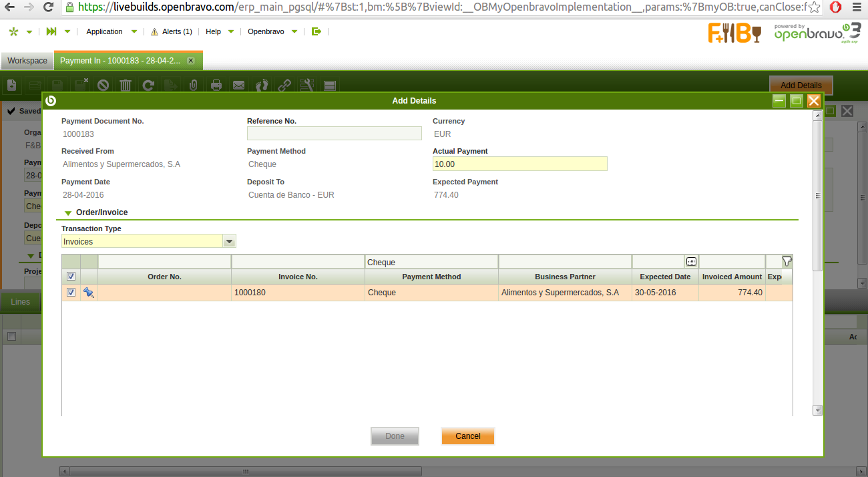Click the grey Done button
The height and width of the screenshot is (477, 868).
(x=395, y=436)
